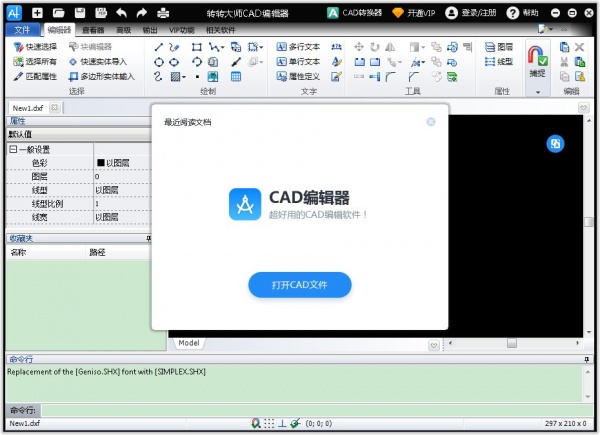Click the Print icon in title bar
This screenshot has height=435, width=600.
click(x=163, y=13)
